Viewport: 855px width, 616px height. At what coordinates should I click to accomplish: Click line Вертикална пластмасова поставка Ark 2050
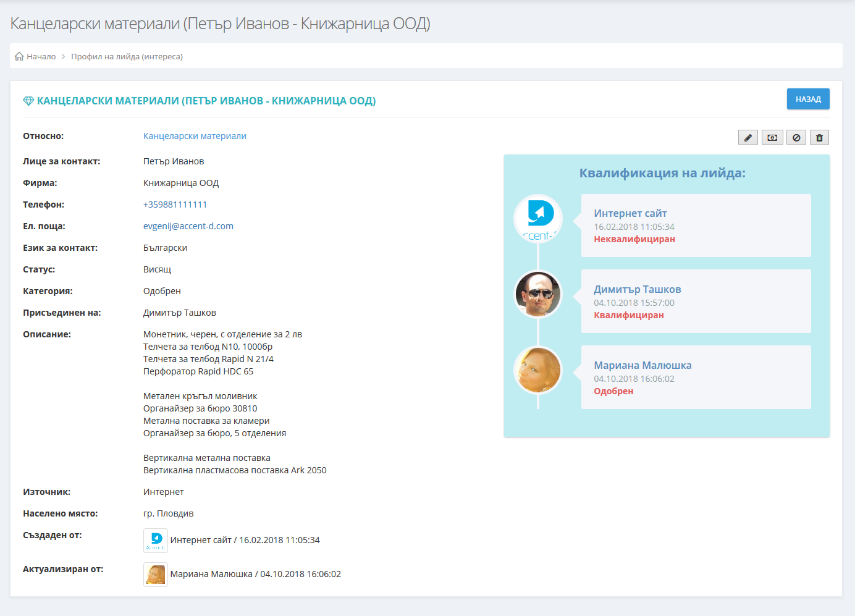click(x=235, y=470)
